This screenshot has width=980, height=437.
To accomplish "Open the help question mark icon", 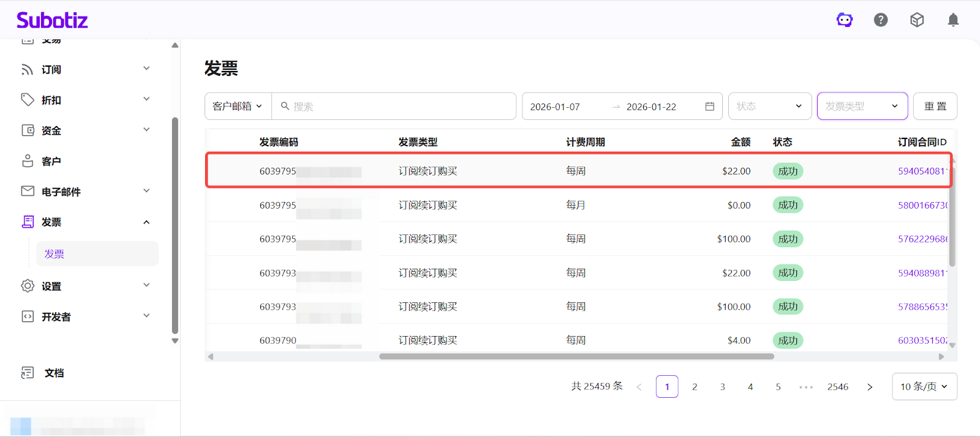I will tap(881, 20).
